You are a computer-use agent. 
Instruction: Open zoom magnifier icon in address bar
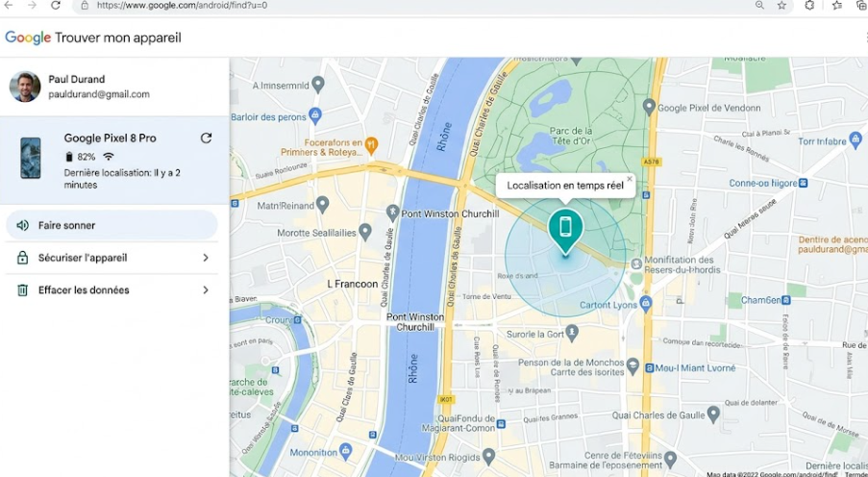click(x=759, y=5)
